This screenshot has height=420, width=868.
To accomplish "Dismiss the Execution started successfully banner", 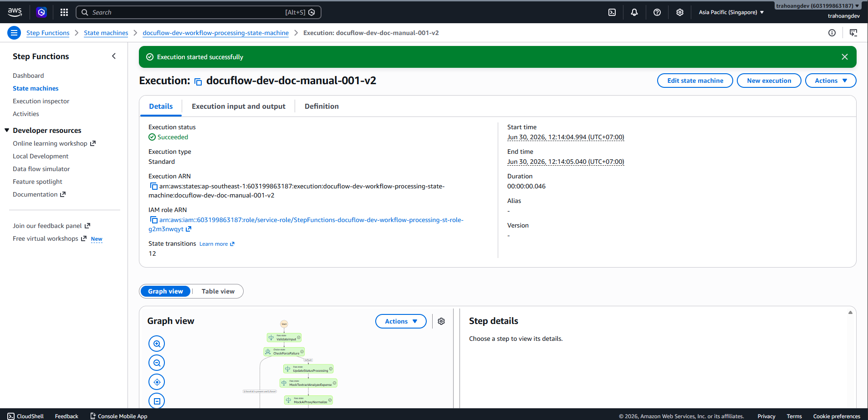I will click(845, 57).
